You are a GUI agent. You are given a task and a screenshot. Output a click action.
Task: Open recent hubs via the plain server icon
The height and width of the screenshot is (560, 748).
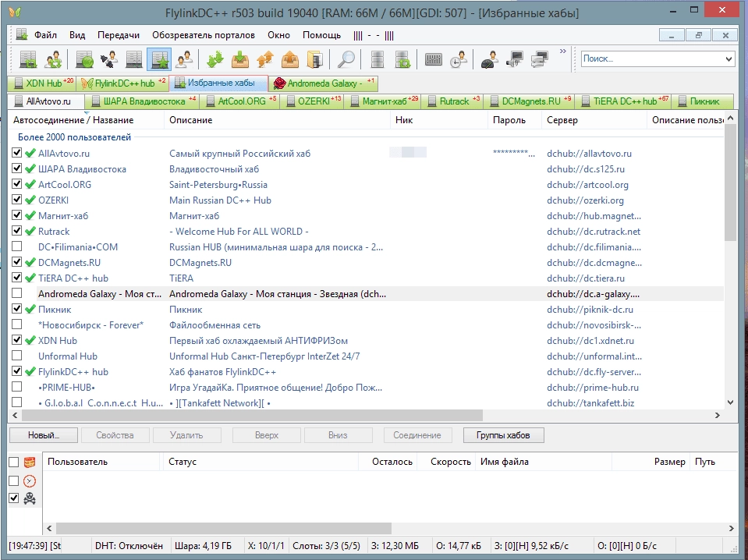pyautogui.click(x=134, y=59)
